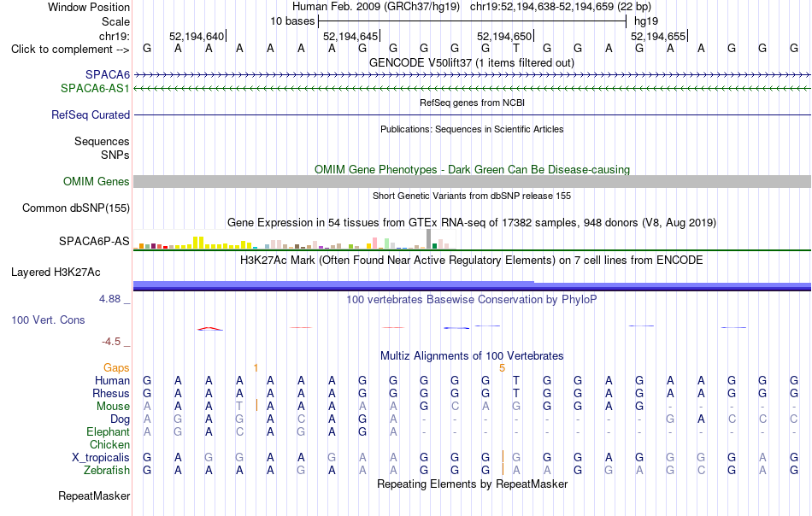Click the '10 bases' scale label
The image size is (812, 516).
point(292,21)
